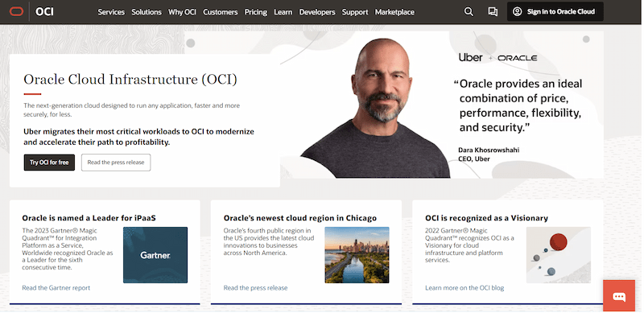
Task: Click heading Oracle's newest cloud region in Chicago
Action: pos(300,218)
